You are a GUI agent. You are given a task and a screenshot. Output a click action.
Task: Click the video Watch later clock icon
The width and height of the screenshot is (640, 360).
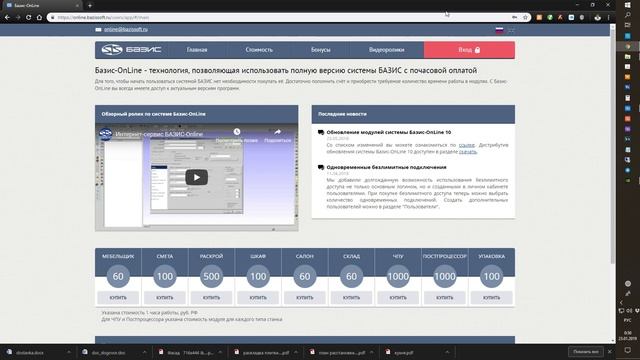237,131
